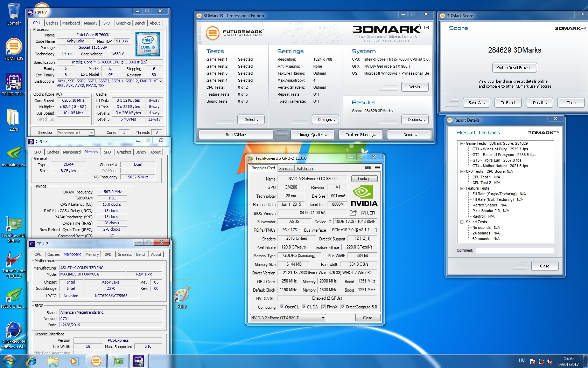Switch to the Graphics tab in the Mainboard CPU-Z window
The height and width of the screenshot is (368, 588).
click(125, 254)
